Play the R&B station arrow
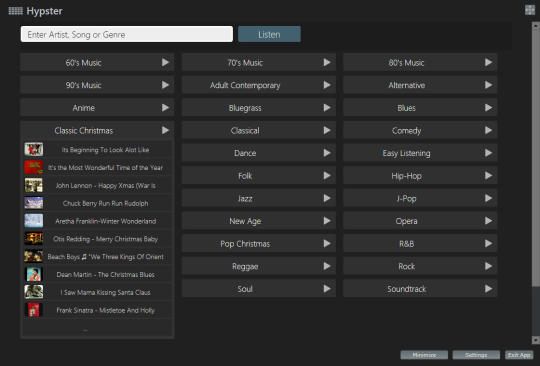The image size is (540, 366). (x=488, y=243)
